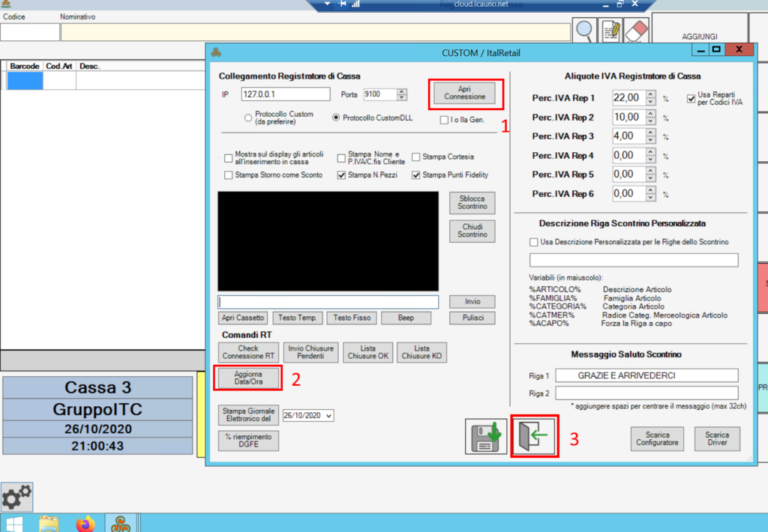Select Protocollo Custom radio button
The height and width of the screenshot is (532, 768).
pos(247,118)
